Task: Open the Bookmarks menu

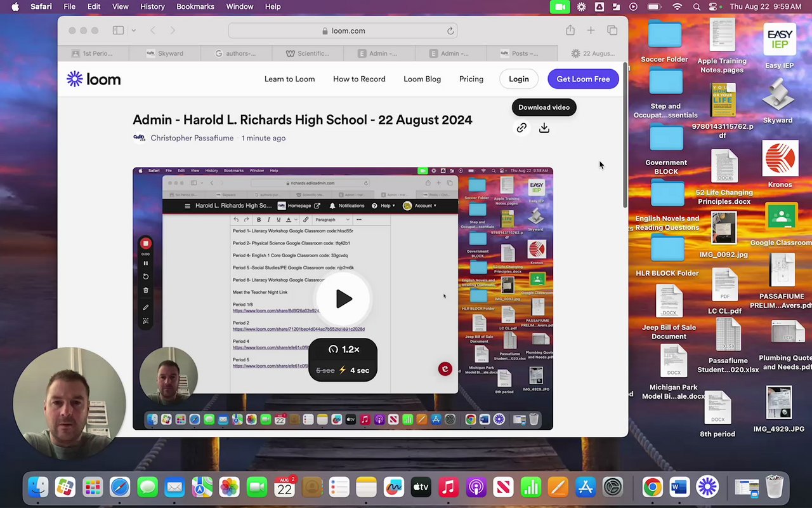Action: click(x=195, y=6)
